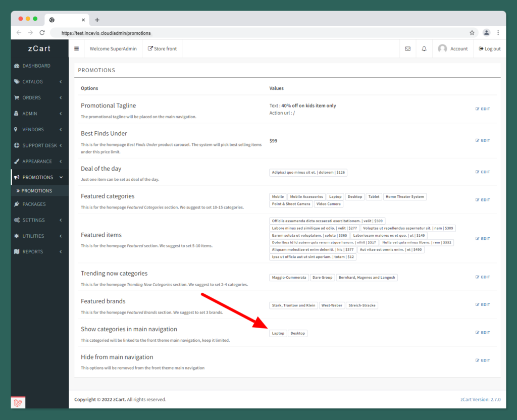
Task: Expand the Settings sidebar menu
Action: click(x=39, y=220)
